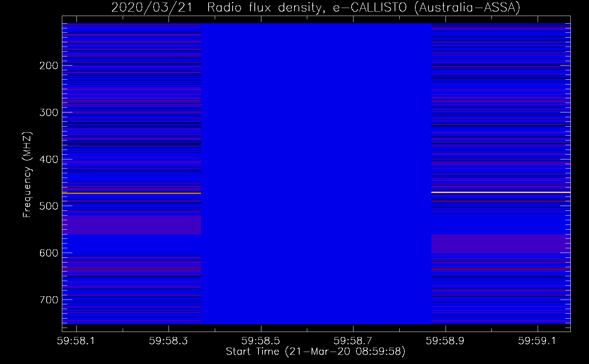Click the 'Start Time (21-Mar-20 08:59:58)' label

[x=316, y=352]
